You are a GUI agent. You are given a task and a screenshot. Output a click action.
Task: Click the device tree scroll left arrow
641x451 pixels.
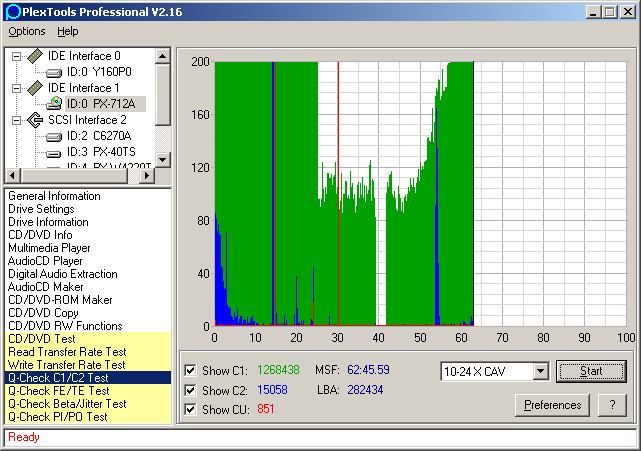pyautogui.click(x=12, y=176)
